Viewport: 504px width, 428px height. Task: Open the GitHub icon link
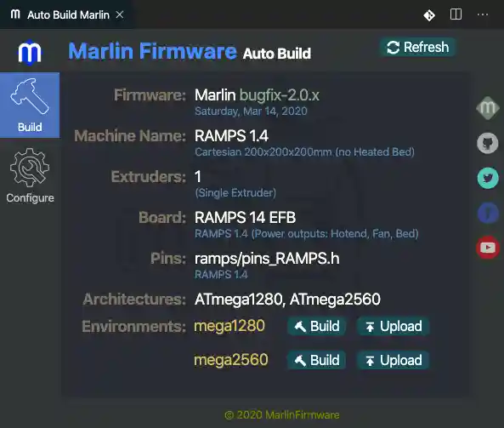(x=488, y=143)
